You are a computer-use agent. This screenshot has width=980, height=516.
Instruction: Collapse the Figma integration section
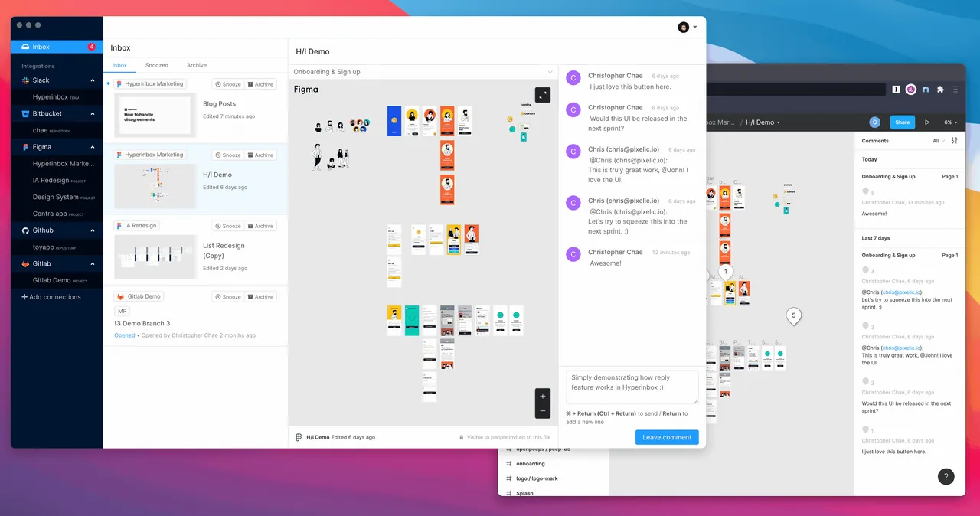tap(93, 147)
